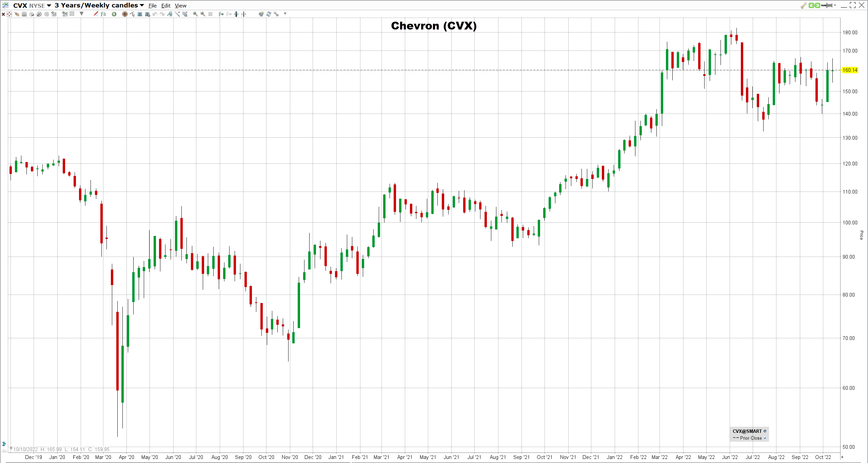Viewport: 868px width, 463px height.
Task: Toggle the pushpin pin-window icon
Action: (827, 5)
